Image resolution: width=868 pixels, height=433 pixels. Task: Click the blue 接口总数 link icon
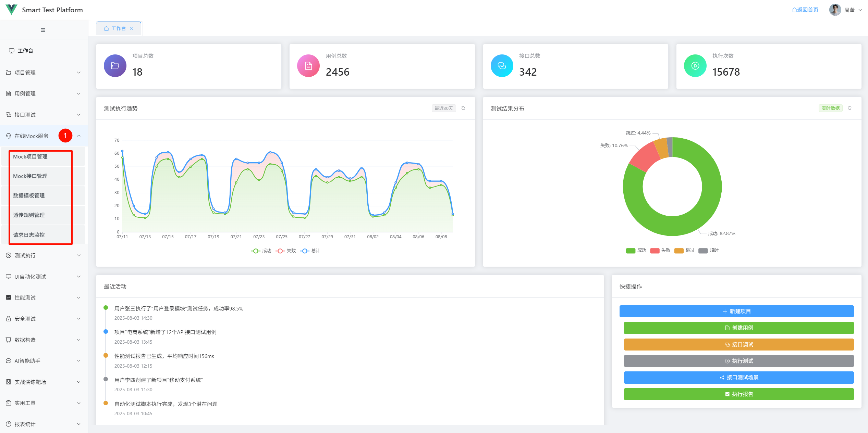(x=502, y=66)
